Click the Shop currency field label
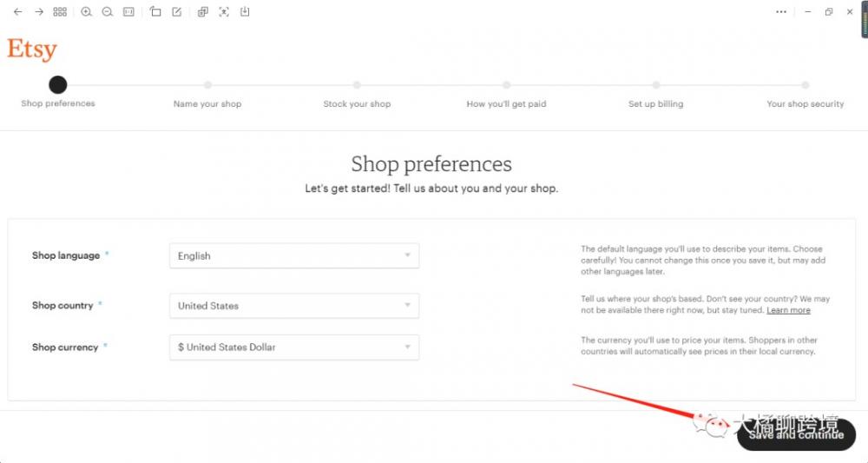This screenshot has height=463, width=868. click(x=65, y=347)
